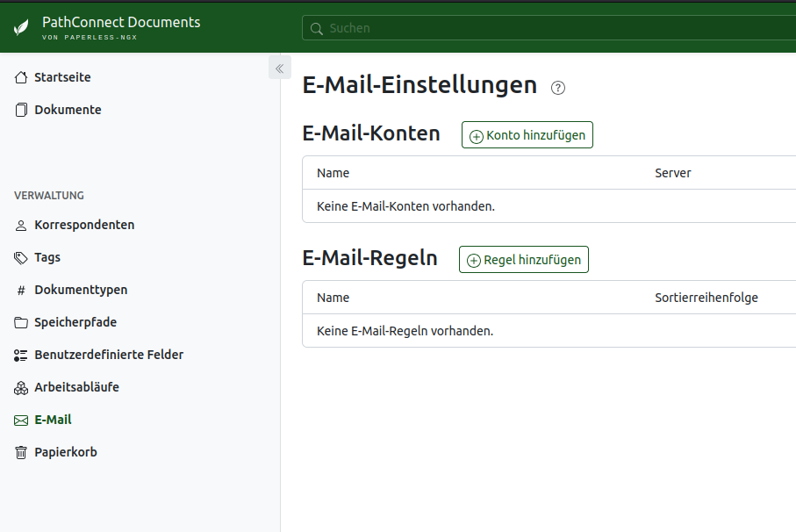Screen dimensions: 796x532
Task: Open the Dokumente page from the sidebar
Action: coord(66,109)
